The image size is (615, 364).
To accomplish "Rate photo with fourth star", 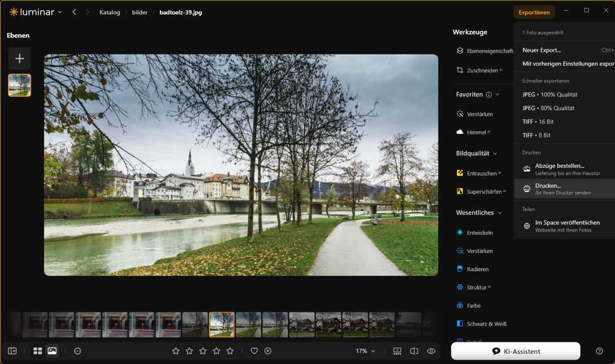I will coord(217,351).
